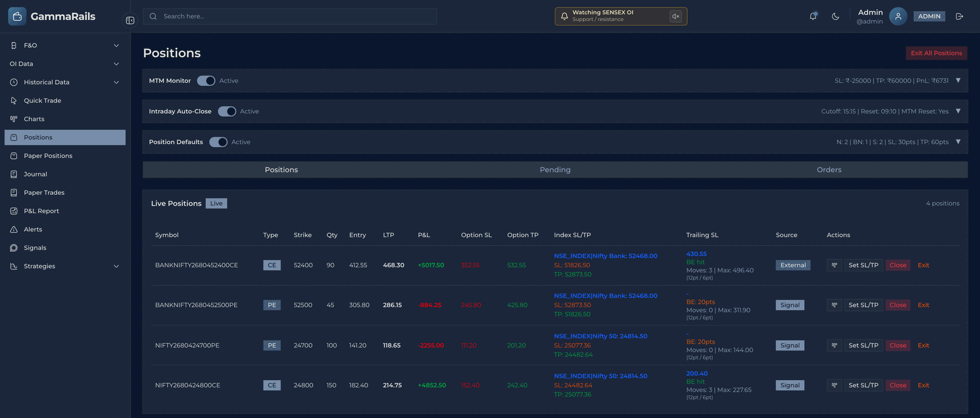Screen dimensions: 980x418
Task: Click the Symbol column header
Action: click(x=167, y=235)
